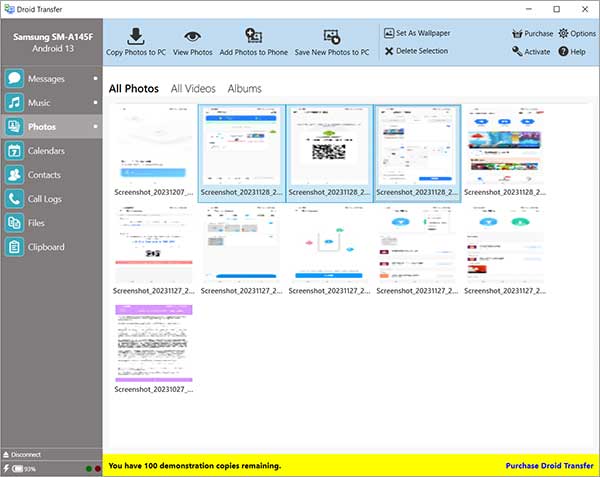The image size is (600, 477).
Task: Select the All Photos tab
Action: [134, 89]
